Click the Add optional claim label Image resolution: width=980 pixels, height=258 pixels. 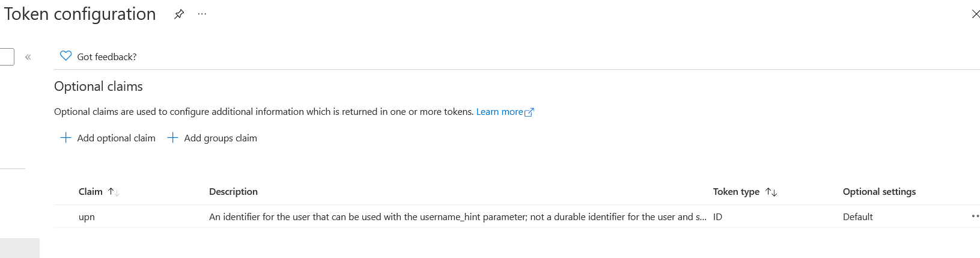[x=116, y=138]
